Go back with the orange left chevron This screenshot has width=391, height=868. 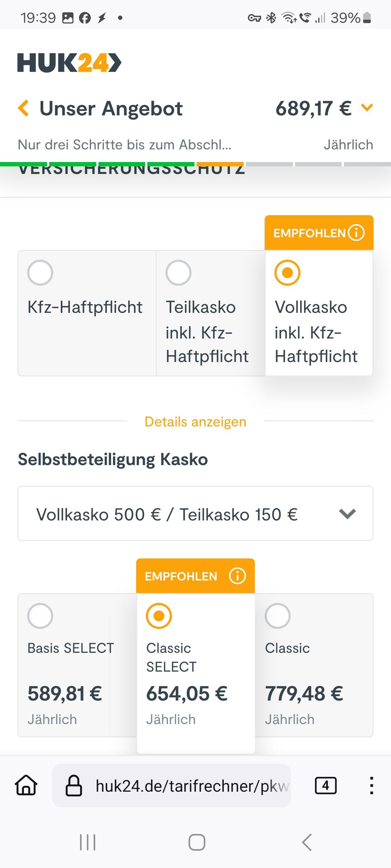[24, 109]
